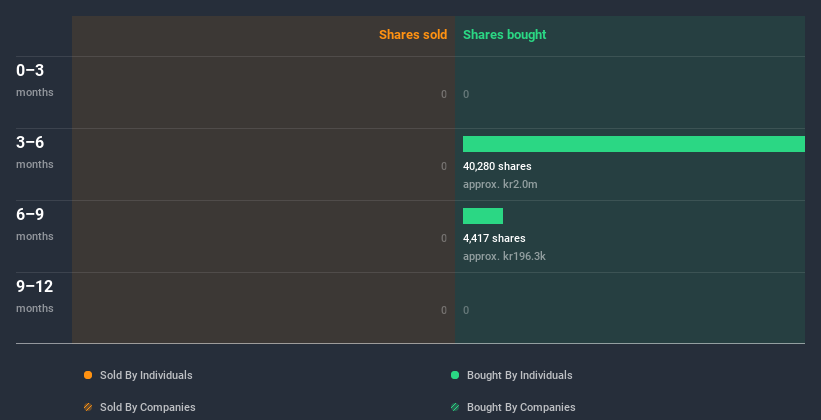Click the 3–6 months green bought bar
This screenshot has width=821, height=420.
click(x=633, y=144)
